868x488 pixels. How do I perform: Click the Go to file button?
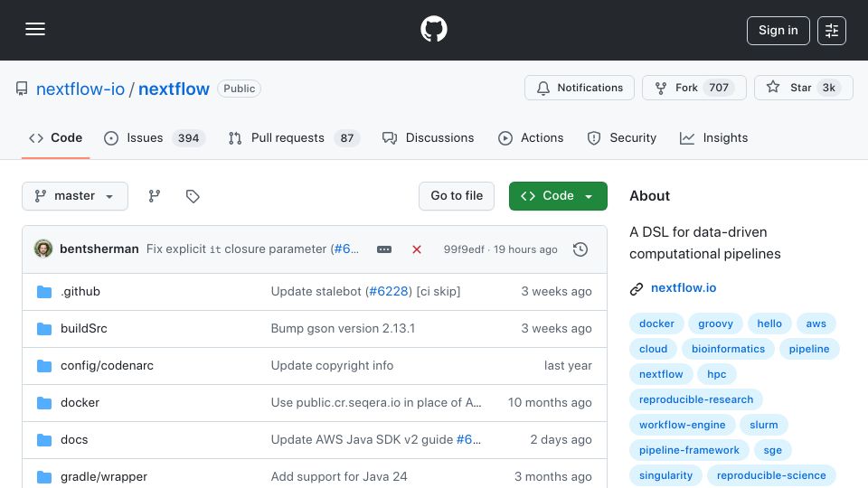pyautogui.click(x=456, y=196)
